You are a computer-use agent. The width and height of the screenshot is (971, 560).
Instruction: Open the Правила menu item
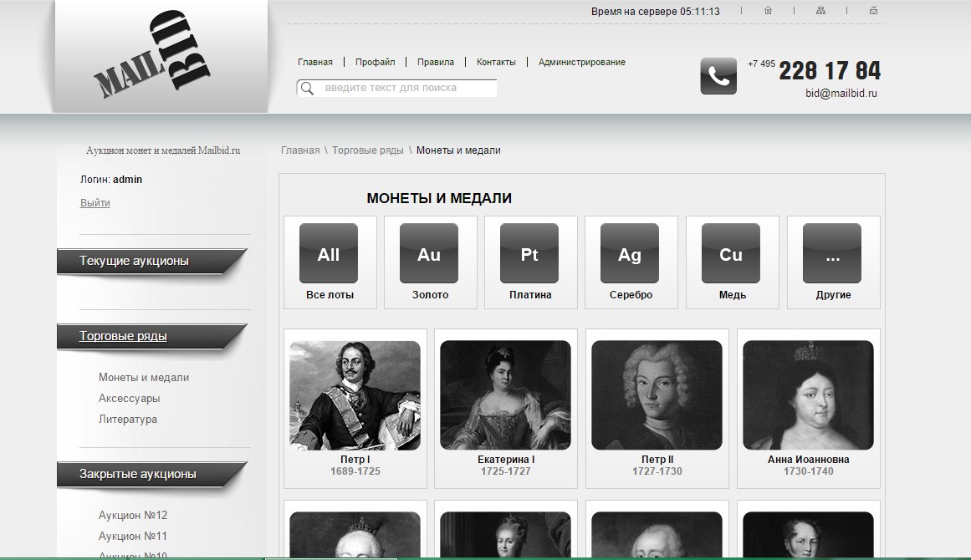click(436, 62)
